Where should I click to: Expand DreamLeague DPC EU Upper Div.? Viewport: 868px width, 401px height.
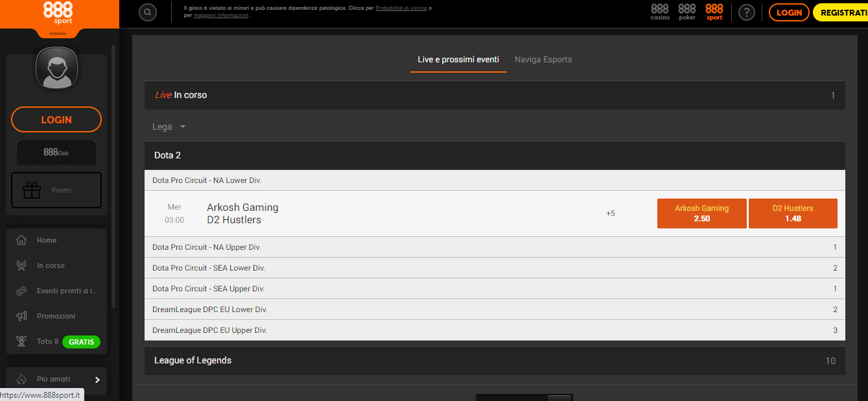point(495,330)
